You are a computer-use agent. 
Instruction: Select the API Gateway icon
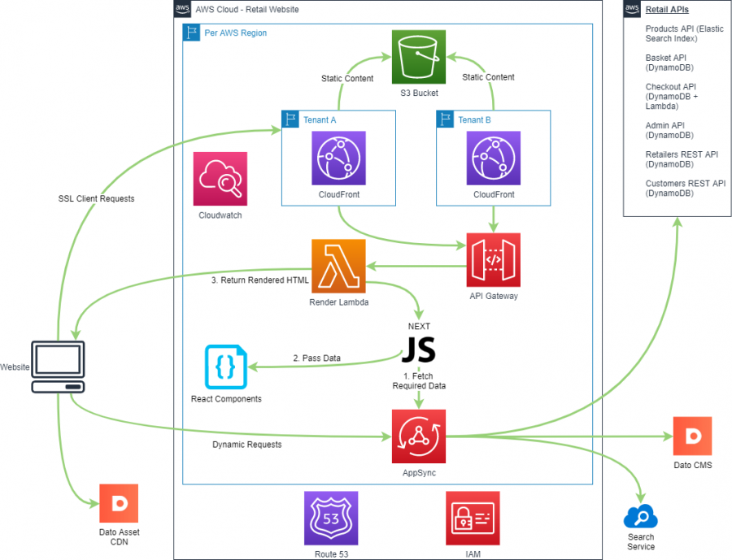tap(493, 260)
